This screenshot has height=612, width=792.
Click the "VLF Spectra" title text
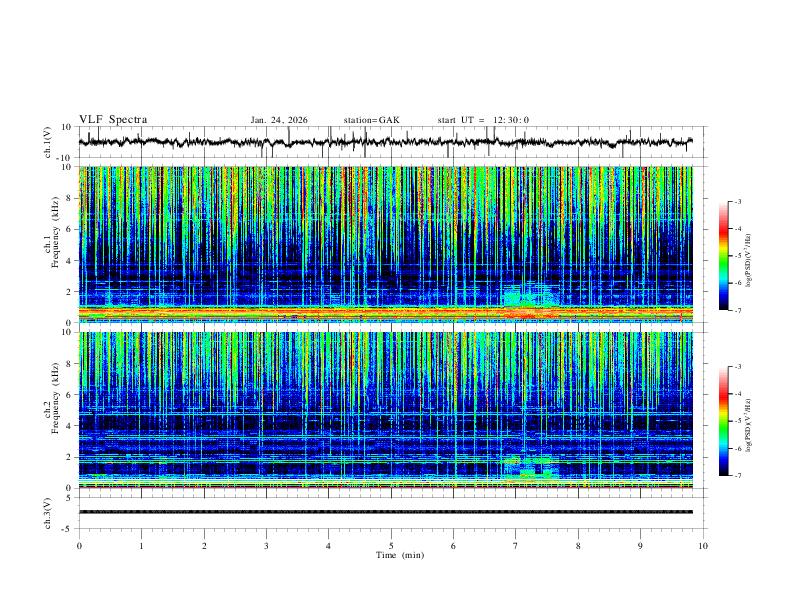pyautogui.click(x=113, y=120)
